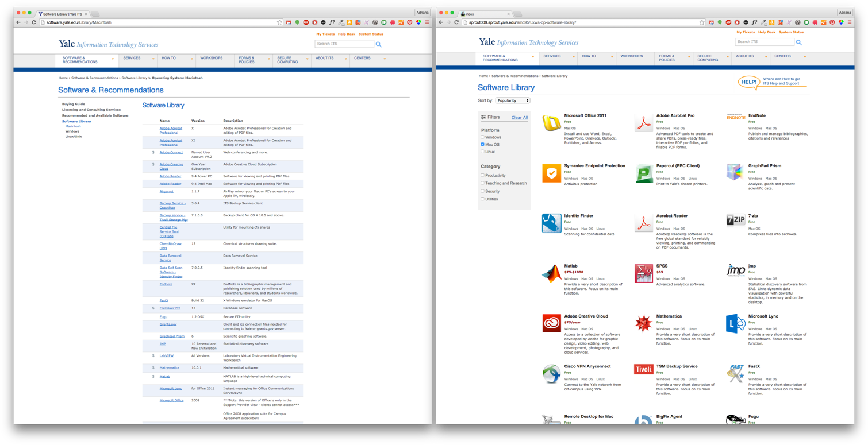Viewport: 868px width, 445px height.
Task: Expand How To menu arrow in left window
Action: (x=192, y=59)
